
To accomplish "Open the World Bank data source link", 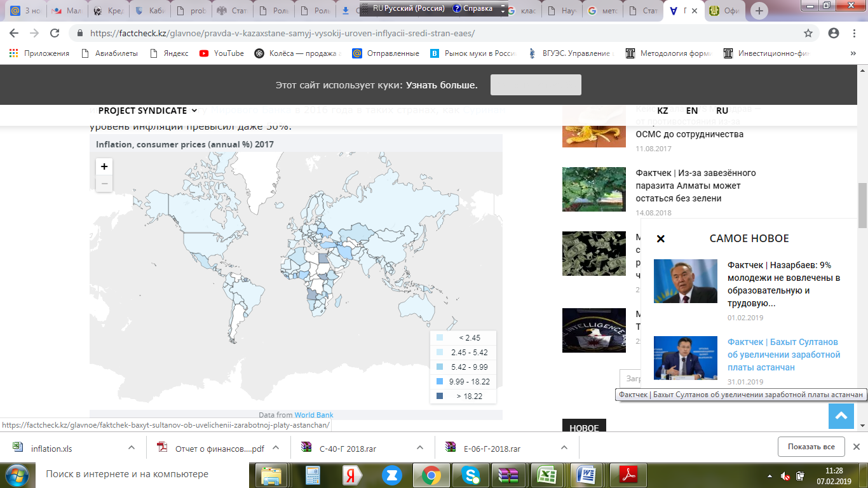I will coord(313,415).
